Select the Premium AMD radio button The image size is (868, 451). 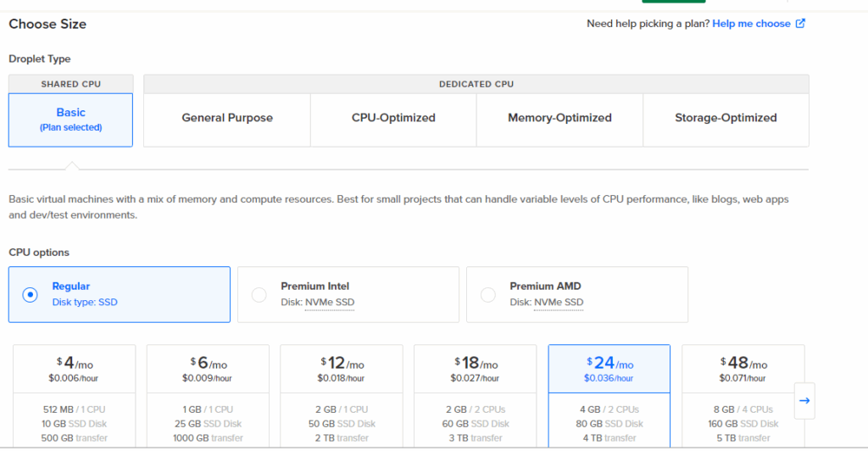click(488, 295)
